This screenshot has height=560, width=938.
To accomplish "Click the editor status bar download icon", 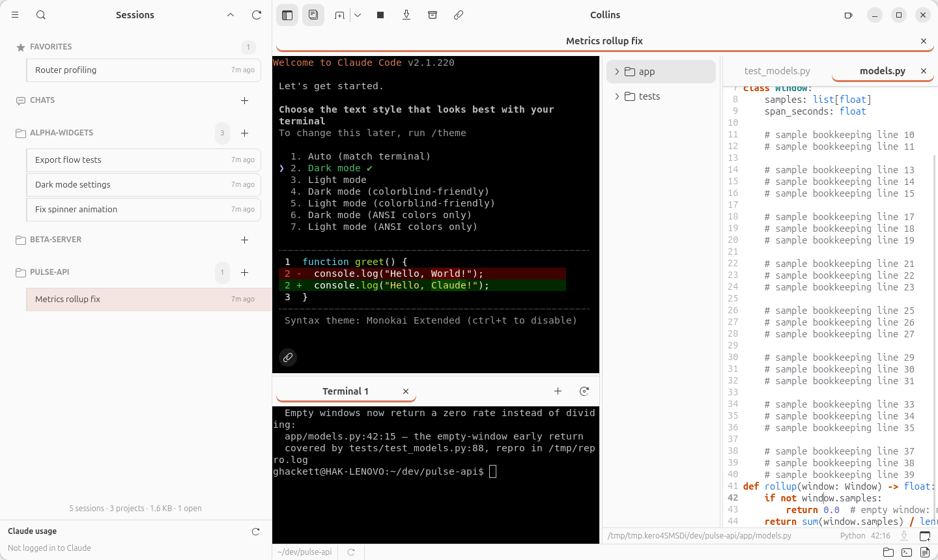I will [904, 536].
